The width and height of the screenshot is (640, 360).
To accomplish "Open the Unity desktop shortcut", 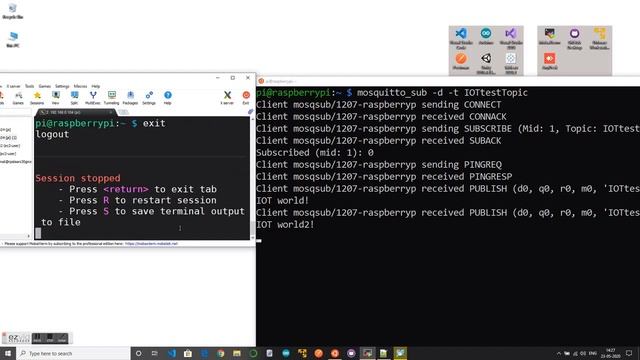I will [486, 63].
